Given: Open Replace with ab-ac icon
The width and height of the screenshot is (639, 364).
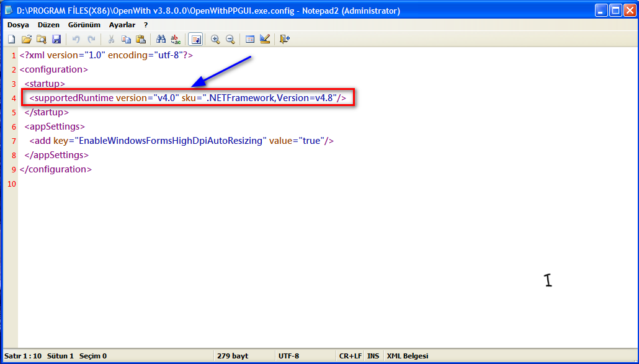Looking at the screenshot, I should 176,39.
